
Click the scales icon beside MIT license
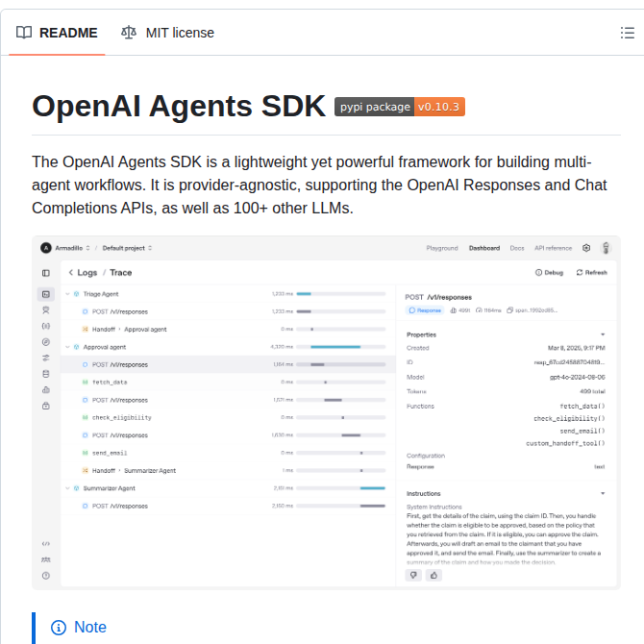pos(129,33)
